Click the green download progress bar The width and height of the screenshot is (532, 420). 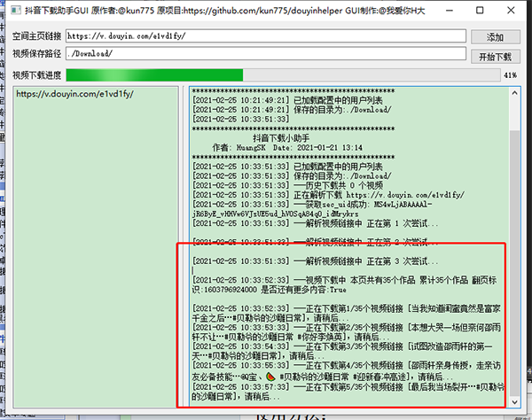(x=284, y=75)
